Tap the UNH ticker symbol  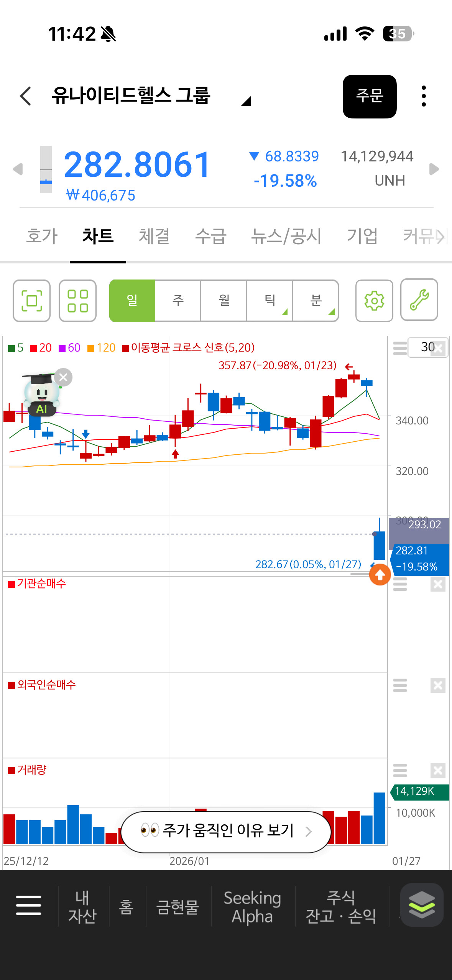(x=390, y=181)
